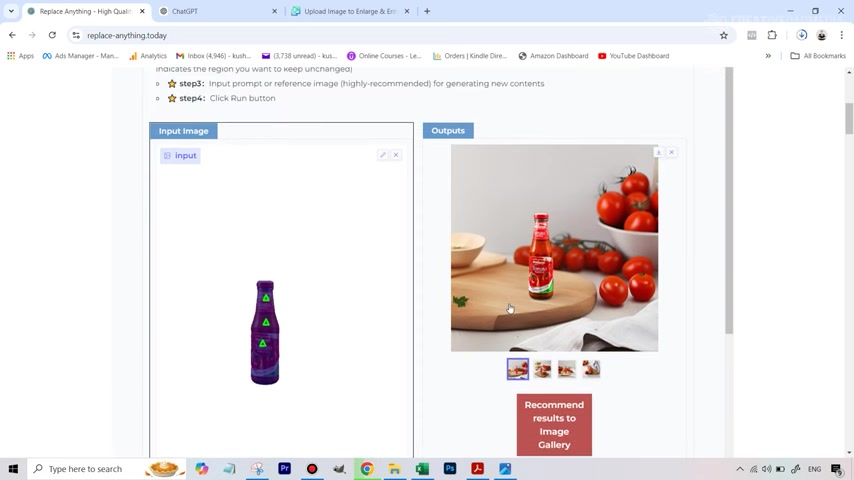Click the ENG language indicator
Screen dimensions: 854x480
814,469
